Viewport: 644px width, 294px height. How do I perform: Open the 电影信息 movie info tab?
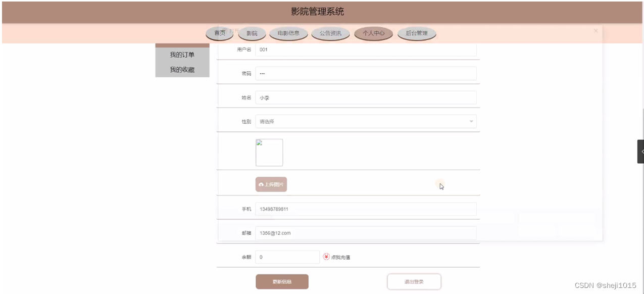coord(288,33)
